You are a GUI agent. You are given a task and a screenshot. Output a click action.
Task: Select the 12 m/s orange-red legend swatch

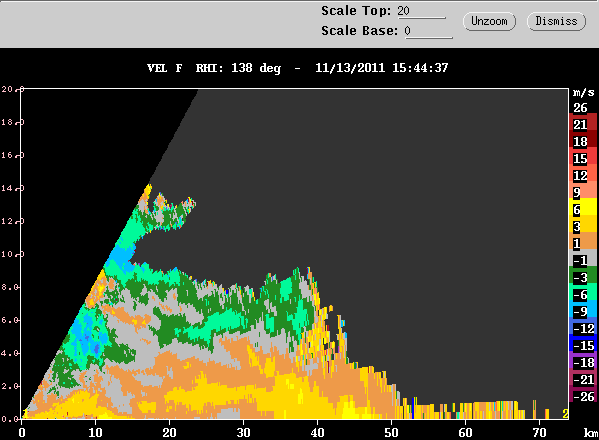(x=583, y=172)
